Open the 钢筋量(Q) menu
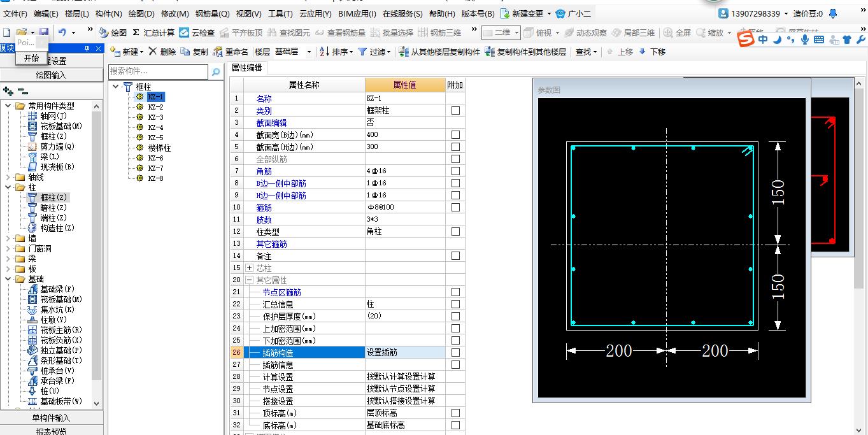This screenshot has width=868, height=435. point(212,13)
